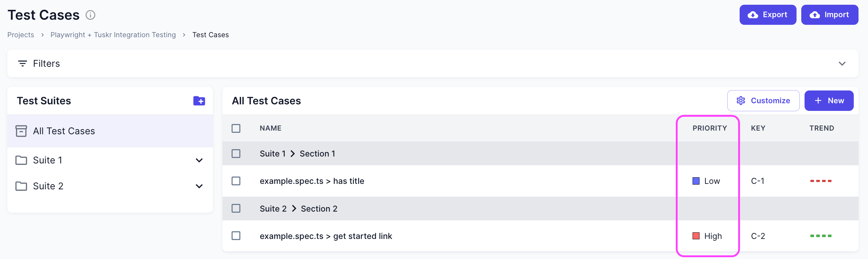Expand the Filters panel chevron
The height and width of the screenshot is (259, 868).
pos(842,63)
